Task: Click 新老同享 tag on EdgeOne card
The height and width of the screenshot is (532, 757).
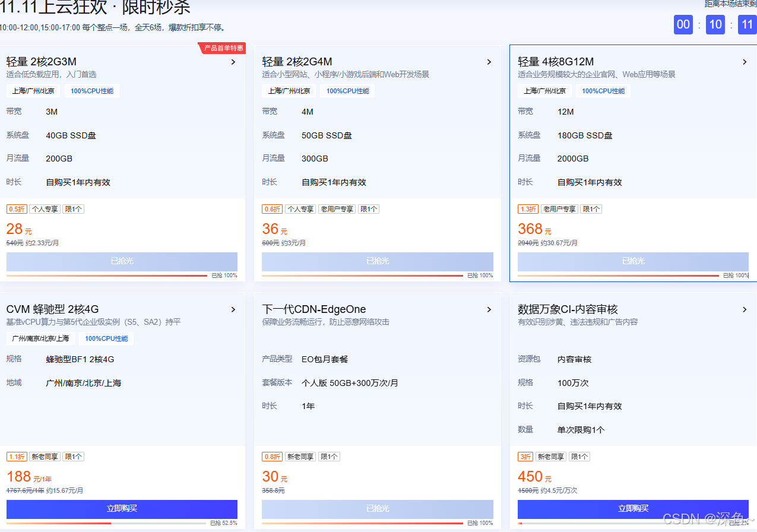Action: [x=300, y=457]
